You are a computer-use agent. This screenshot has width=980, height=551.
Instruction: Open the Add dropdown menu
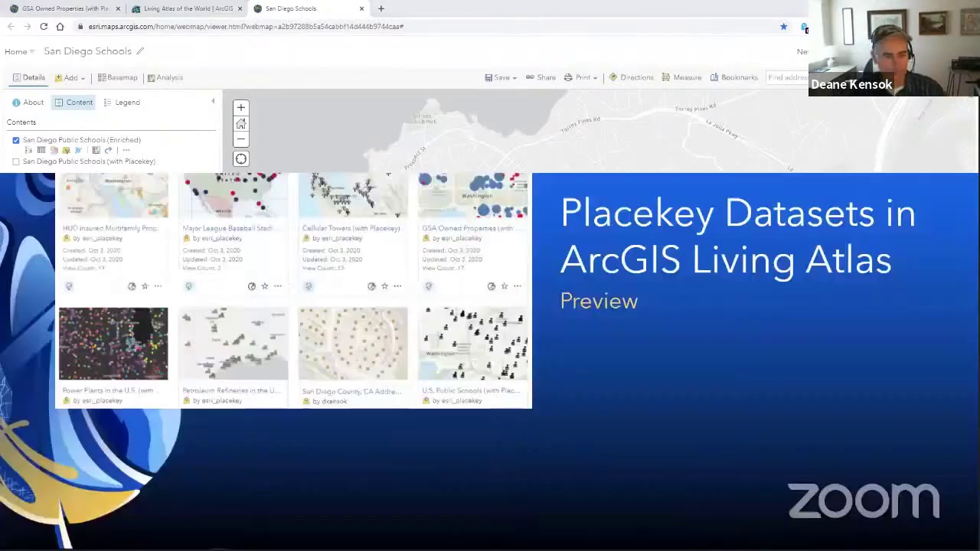[x=70, y=77]
